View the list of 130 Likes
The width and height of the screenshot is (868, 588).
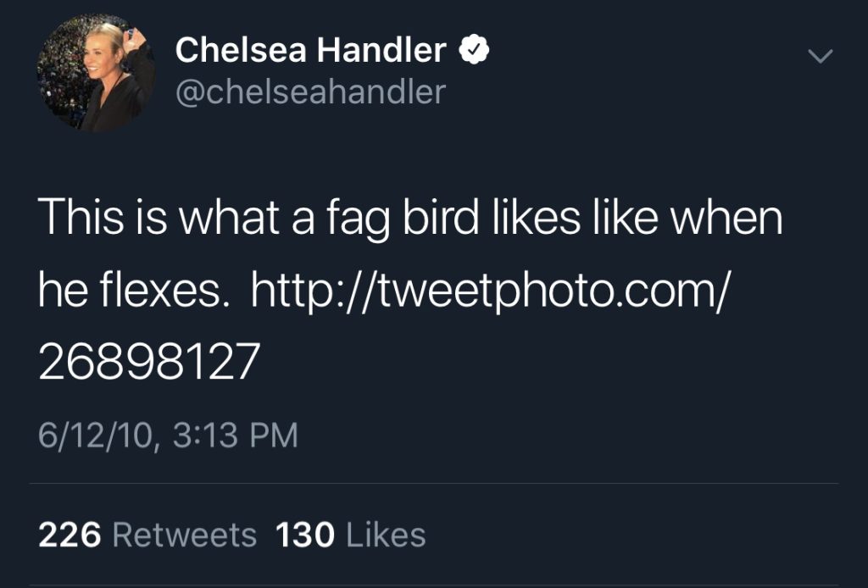350,535
